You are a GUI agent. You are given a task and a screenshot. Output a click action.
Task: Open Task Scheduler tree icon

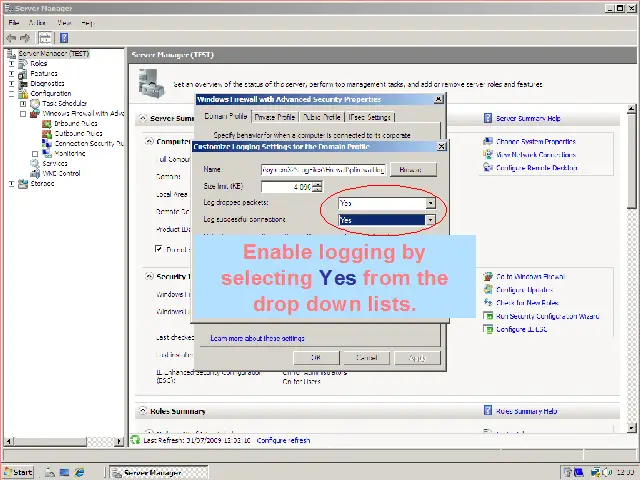[x=35, y=104]
